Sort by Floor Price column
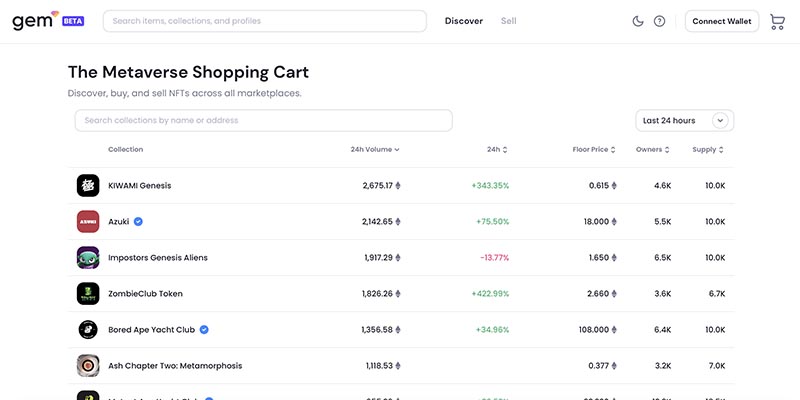 [x=593, y=149]
